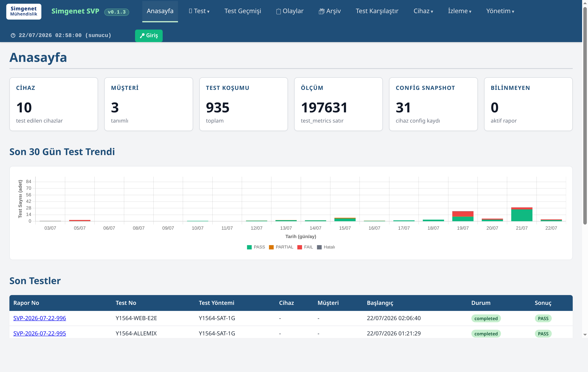This screenshot has width=588, height=372.
Task: Click the archive icon beside Arşiv
Action: click(321, 12)
